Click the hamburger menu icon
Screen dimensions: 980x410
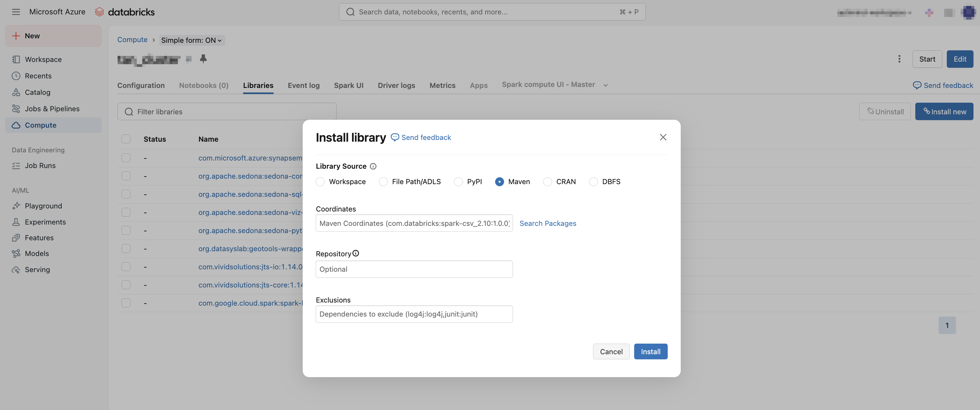click(x=16, y=11)
